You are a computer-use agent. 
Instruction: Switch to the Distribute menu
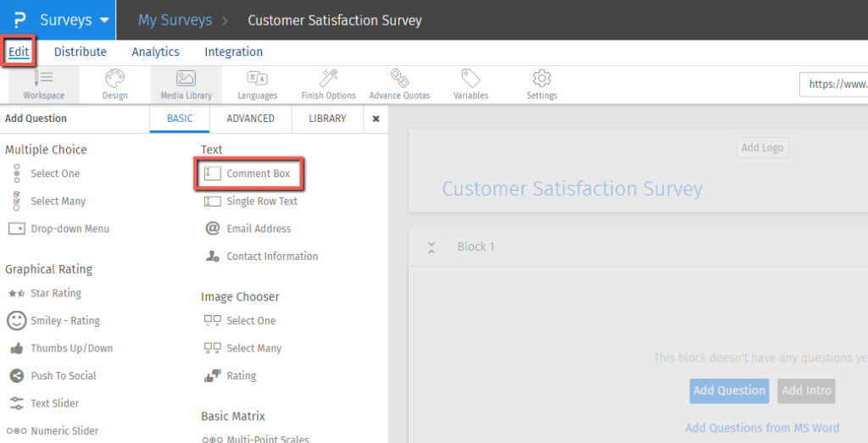click(81, 52)
